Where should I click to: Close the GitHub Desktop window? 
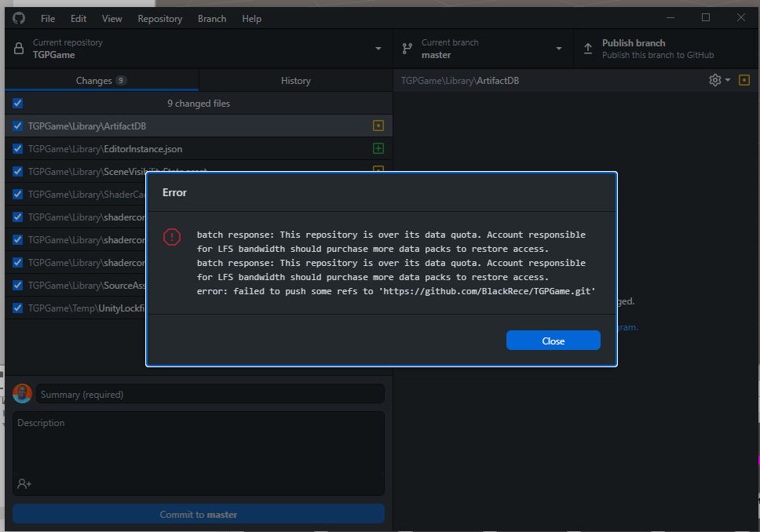pos(741,18)
